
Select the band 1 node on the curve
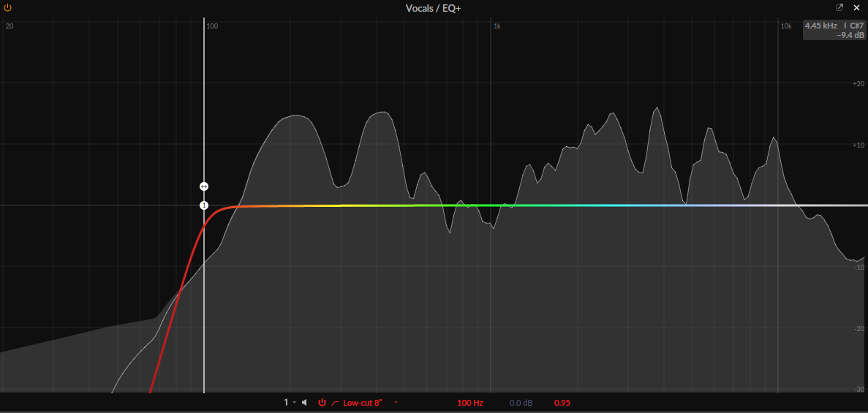204,205
